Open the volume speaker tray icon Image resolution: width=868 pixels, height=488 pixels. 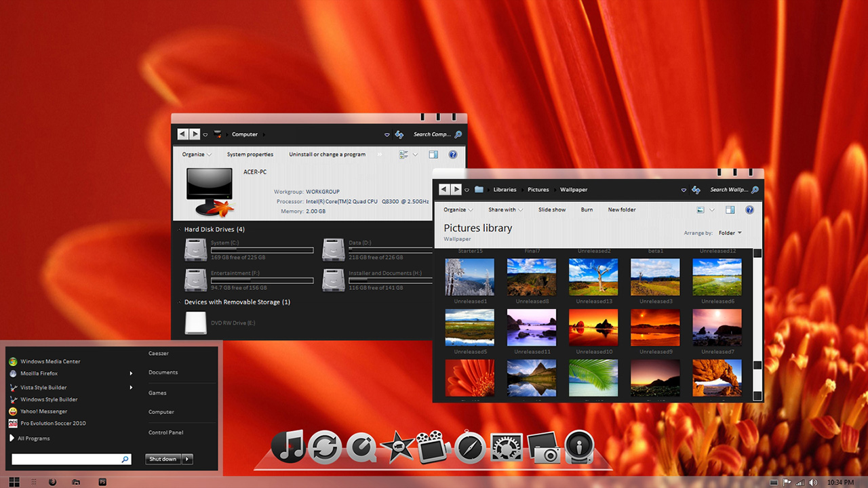(813, 483)
